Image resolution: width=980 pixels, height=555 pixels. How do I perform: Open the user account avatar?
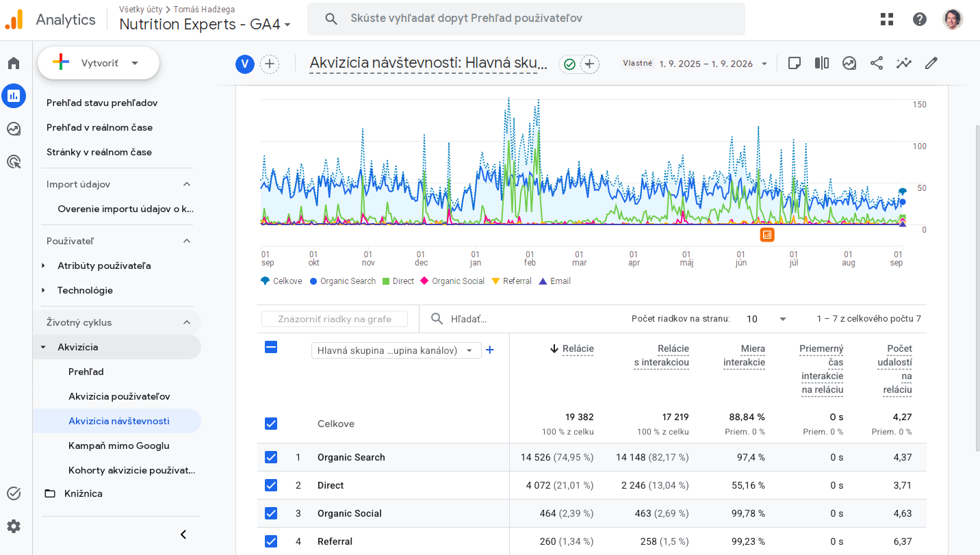click(x=953, y=19)
